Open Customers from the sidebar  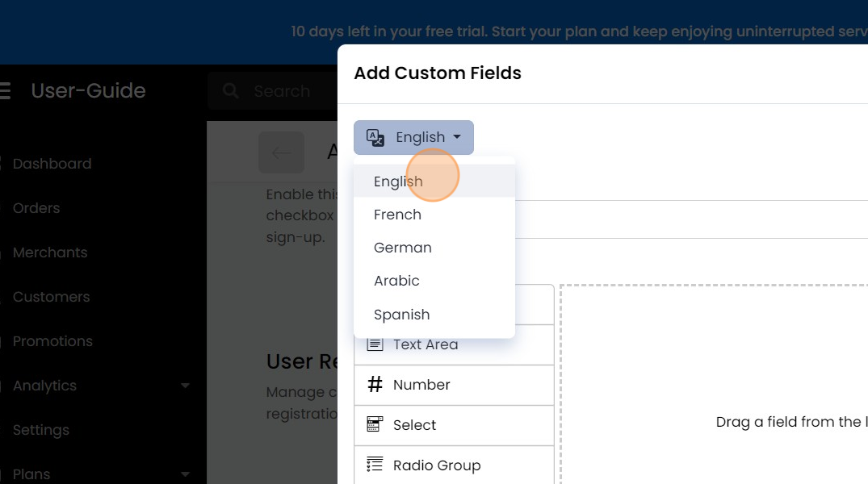(51, 296)
